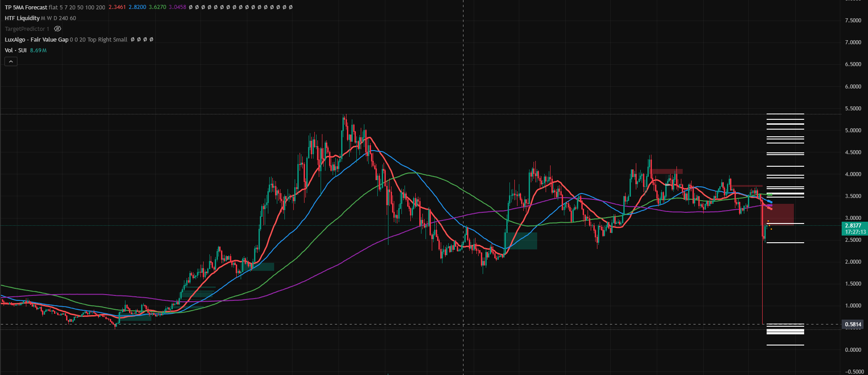868x375 pixels.
Task: Collapse the indicator legend with the chevron
Action: tap(11, 62)
